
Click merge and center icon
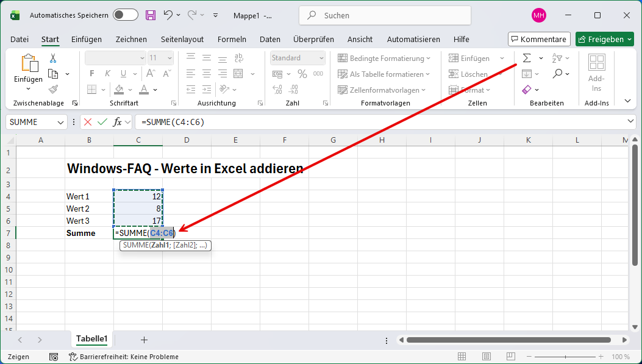pos(238,74)
